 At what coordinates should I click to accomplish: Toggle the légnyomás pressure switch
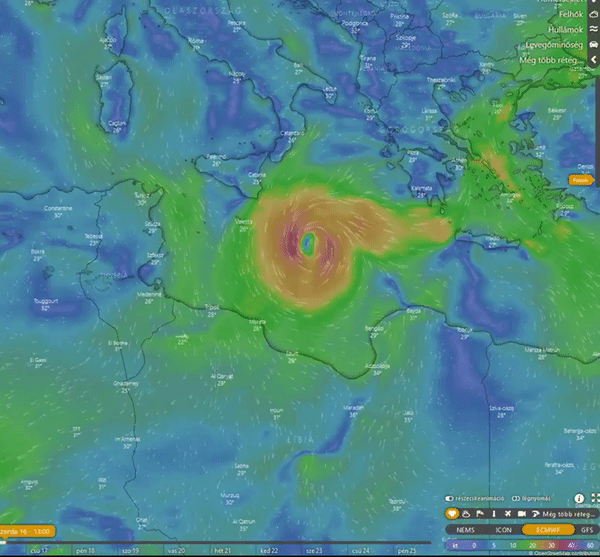tap(514, 497)
